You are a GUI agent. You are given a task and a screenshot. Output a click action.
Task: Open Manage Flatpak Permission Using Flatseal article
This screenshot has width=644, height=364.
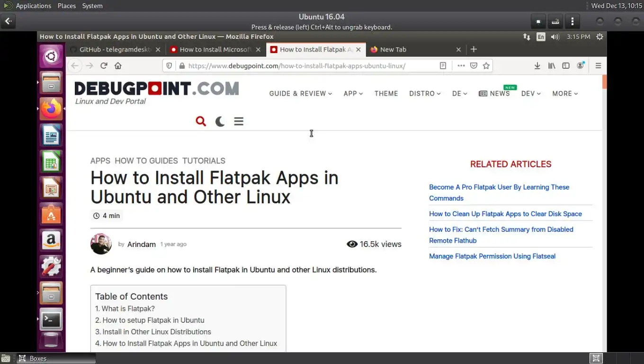click(x=492, y=256)
